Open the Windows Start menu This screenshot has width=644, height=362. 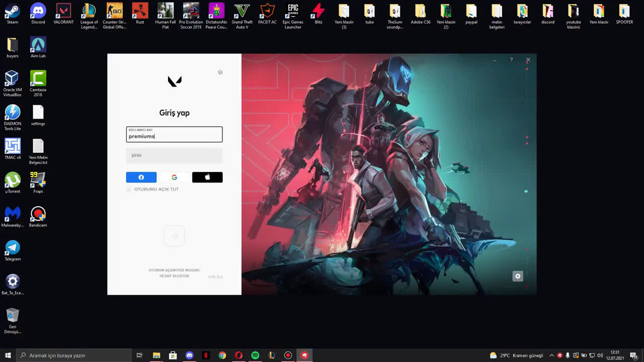pos(8,355)
